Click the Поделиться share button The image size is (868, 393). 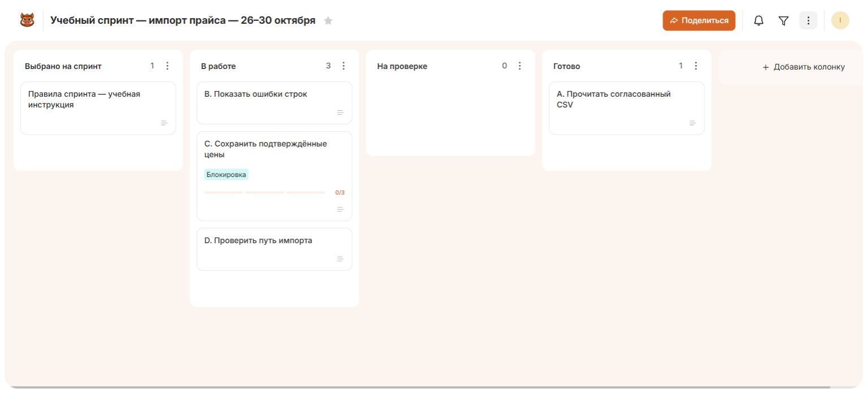click(699, 20)
